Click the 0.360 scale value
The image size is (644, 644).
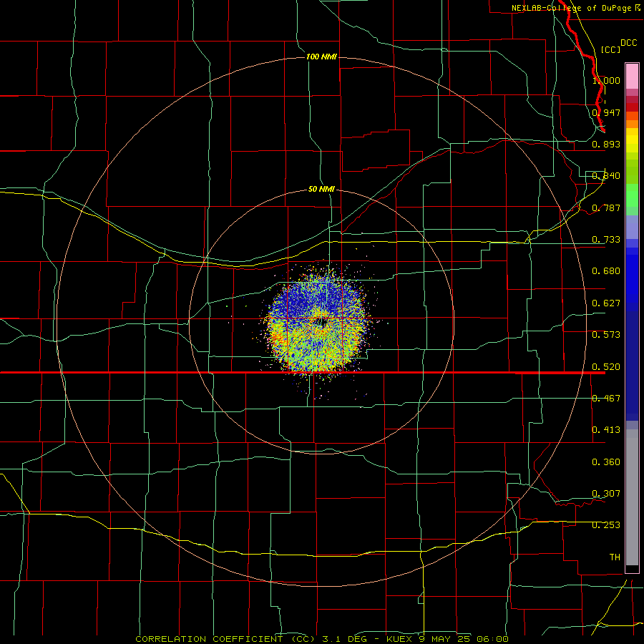pos(606,462)
